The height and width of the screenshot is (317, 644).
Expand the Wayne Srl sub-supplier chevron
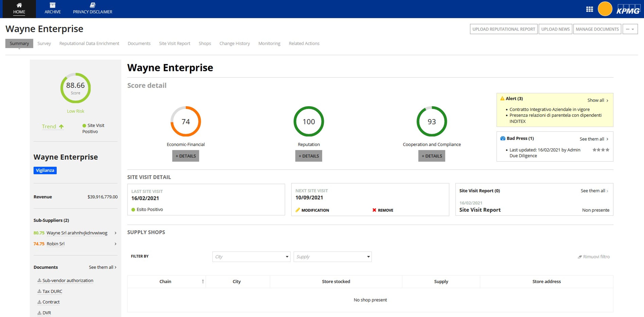[x=116, y=233]
